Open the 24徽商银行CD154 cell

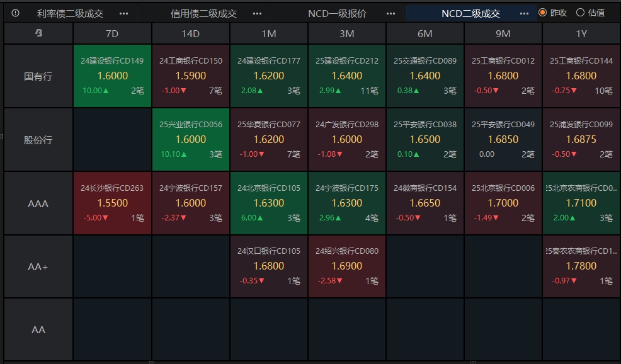pyautogui.click(x=425, y=203)
